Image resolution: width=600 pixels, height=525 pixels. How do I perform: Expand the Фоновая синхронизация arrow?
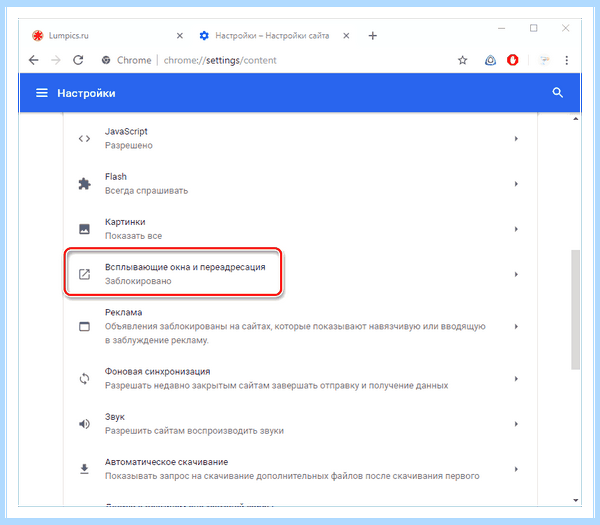(x=516, y=378)
